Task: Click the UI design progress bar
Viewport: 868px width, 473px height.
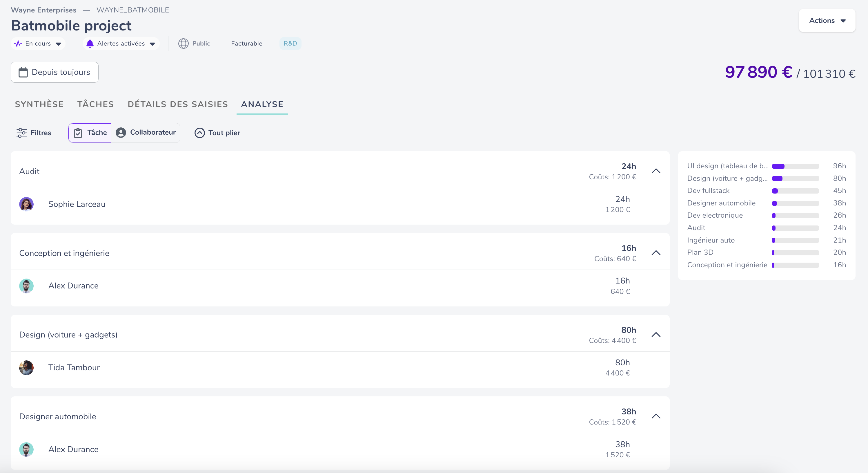Action: [x=795, y=166]
